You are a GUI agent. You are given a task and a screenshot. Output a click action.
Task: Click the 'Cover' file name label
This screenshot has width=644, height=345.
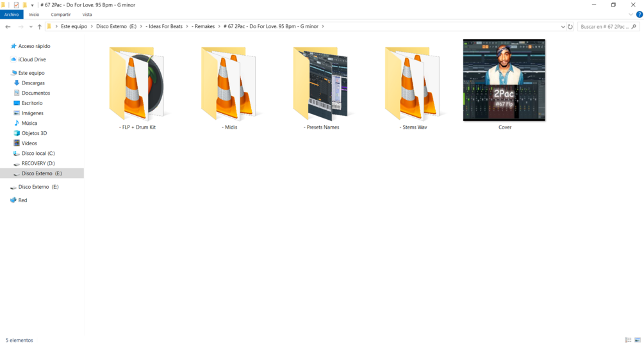pos(505,127)
